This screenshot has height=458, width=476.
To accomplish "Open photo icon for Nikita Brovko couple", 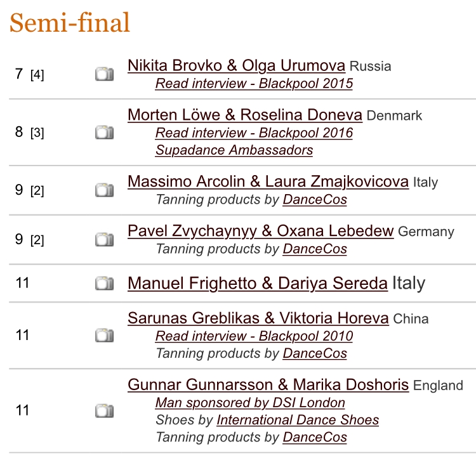I will click(105, 74).
